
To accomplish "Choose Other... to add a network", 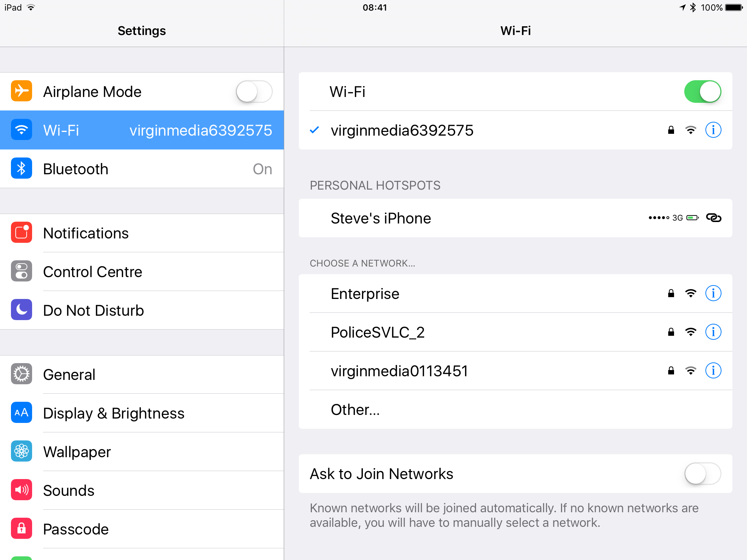I will pyautogui.click(x=515, y=409).
